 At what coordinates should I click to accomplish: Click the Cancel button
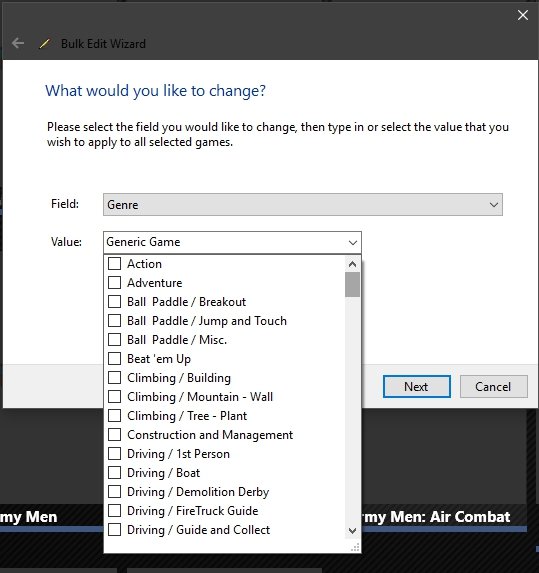[x=494, y=387]
